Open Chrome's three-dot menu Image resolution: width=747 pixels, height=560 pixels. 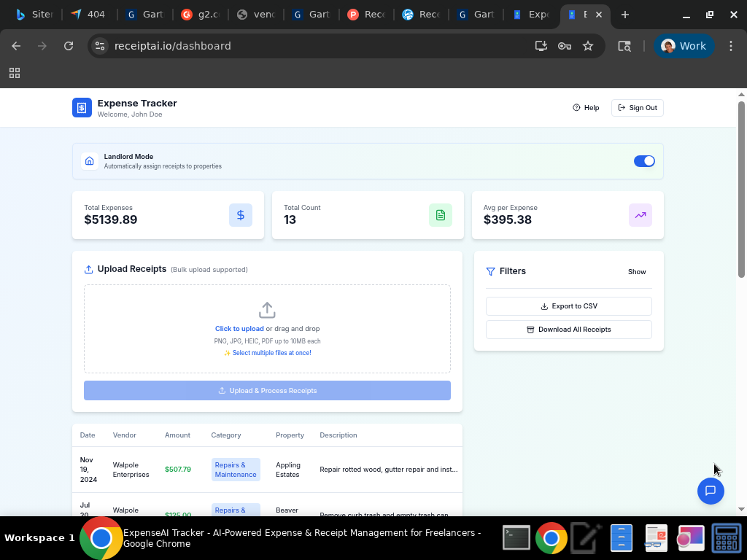coord(731,45)
